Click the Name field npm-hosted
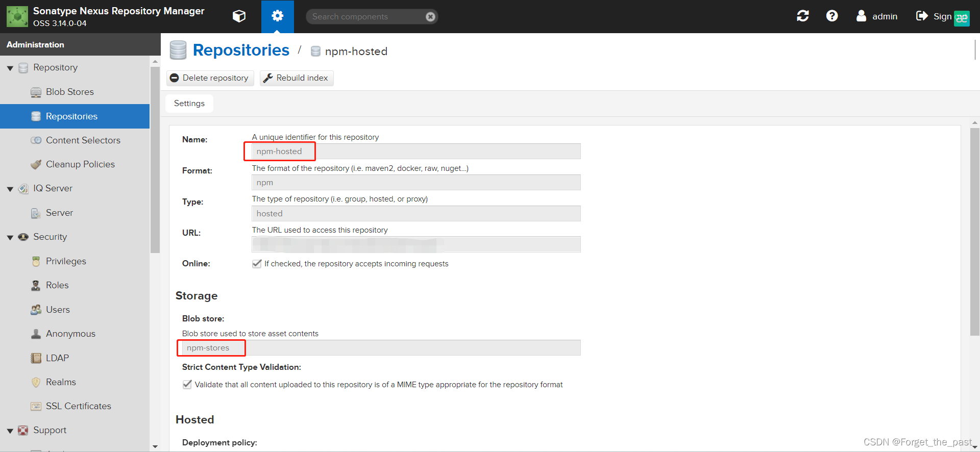980x452 pixels. [416, 152]
